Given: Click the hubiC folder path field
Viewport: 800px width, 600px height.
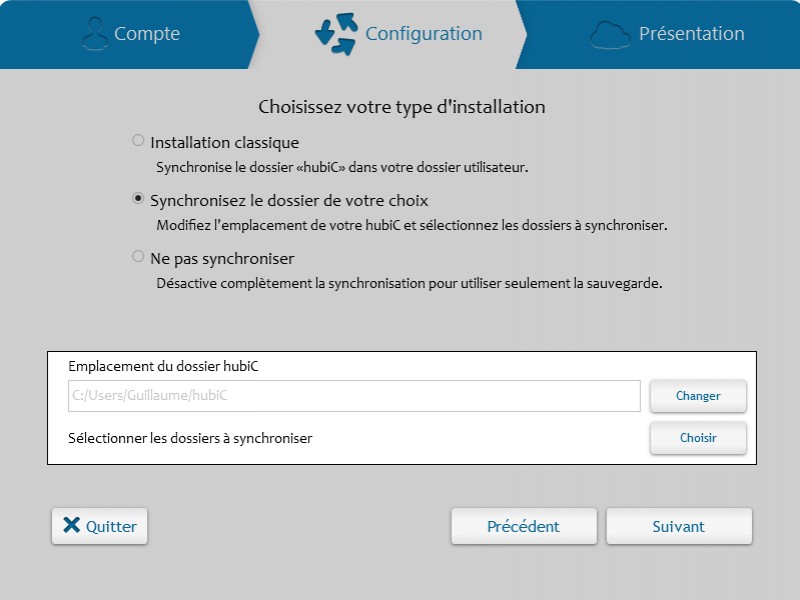Looking at the screenshot, I should 354,396.
